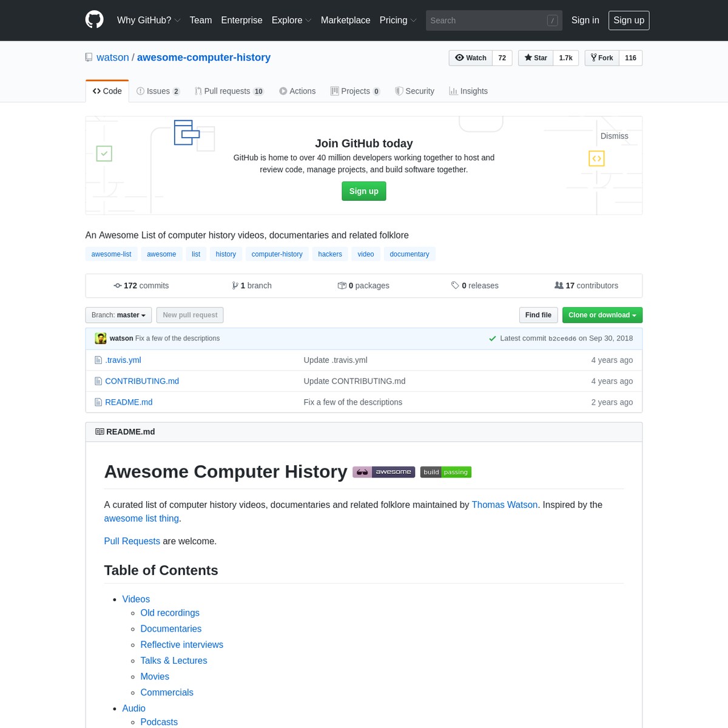This screenshot has width=728, height=728.
Task: Click the repository book icon beside watson
Action: (89, 58)
